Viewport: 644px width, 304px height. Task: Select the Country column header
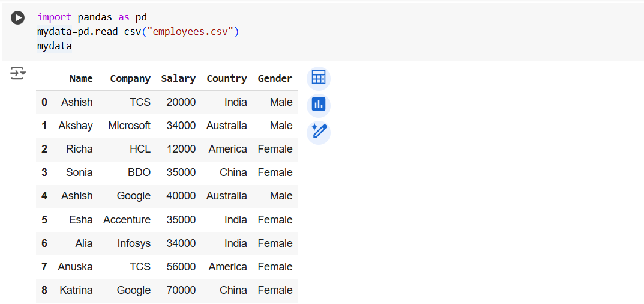click(226, 78)
